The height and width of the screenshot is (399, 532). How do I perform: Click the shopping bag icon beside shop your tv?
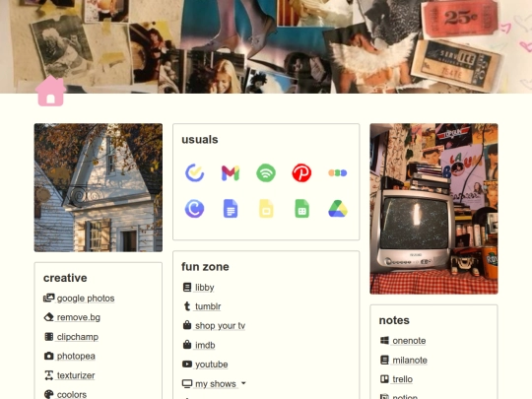pyautogui.click(x=187, y=325)
